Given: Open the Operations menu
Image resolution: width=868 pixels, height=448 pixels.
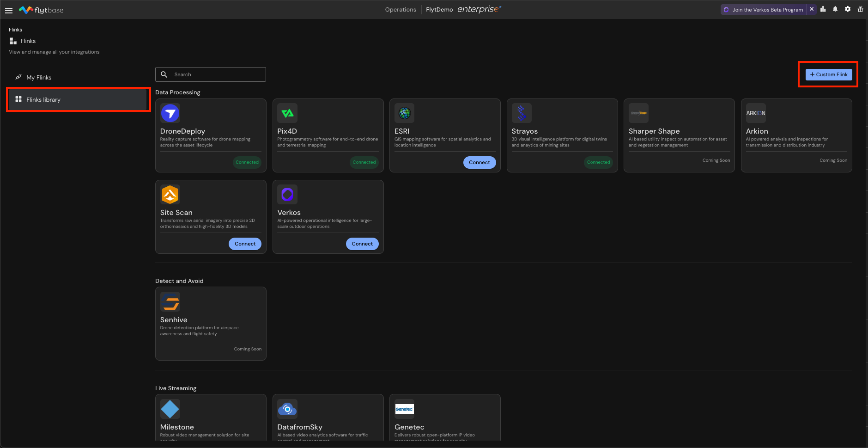Looking at the screenshot, I should pyautogui.click(x=401, y=10).
